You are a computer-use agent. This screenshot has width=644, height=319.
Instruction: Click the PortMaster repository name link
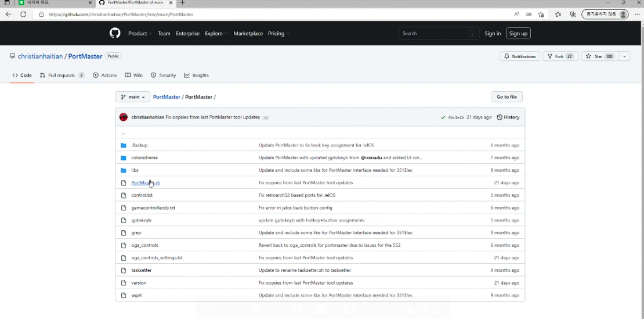(x=85, y=56)
